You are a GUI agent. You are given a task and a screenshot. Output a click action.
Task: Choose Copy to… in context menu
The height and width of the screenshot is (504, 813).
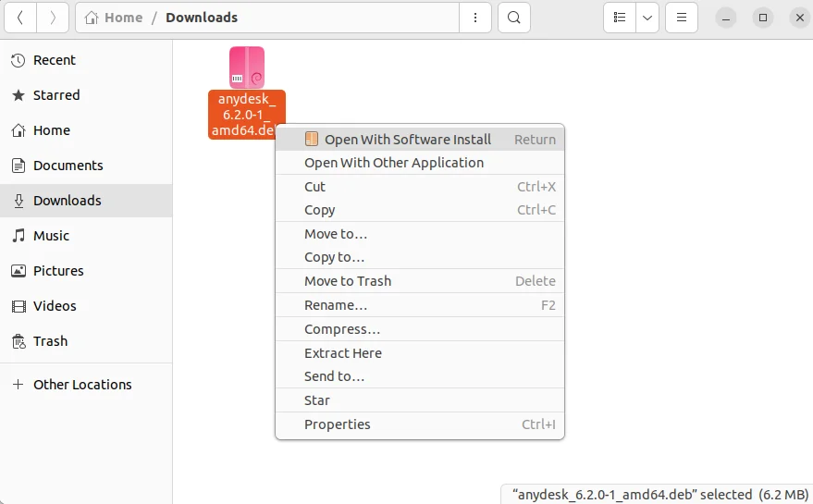tap(420, 257)
